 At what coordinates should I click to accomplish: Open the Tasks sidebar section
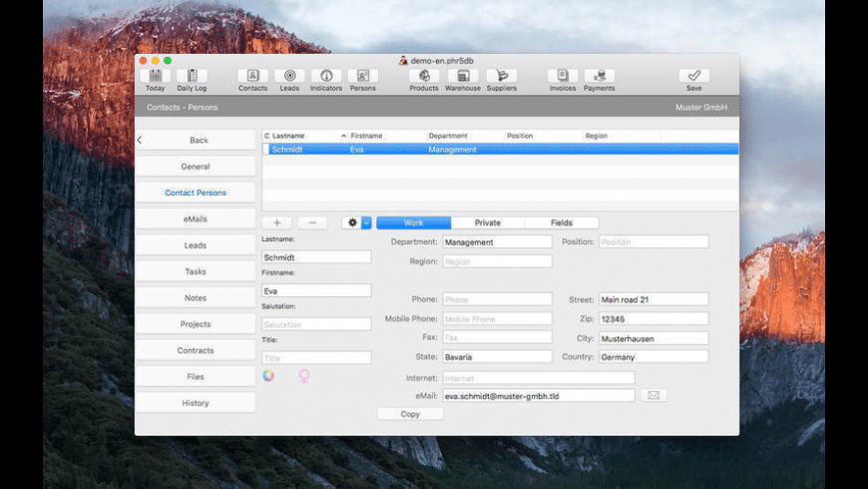196,271
